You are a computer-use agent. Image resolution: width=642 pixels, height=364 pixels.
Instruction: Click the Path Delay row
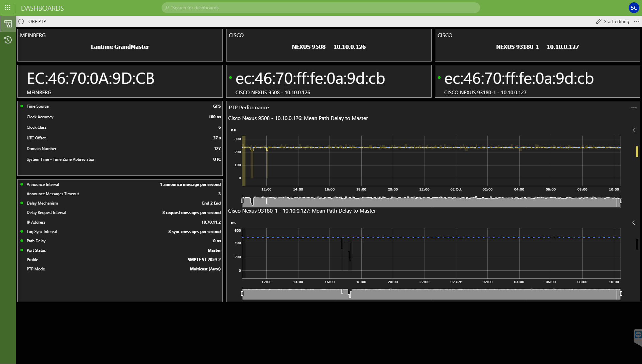pos(120,241)
